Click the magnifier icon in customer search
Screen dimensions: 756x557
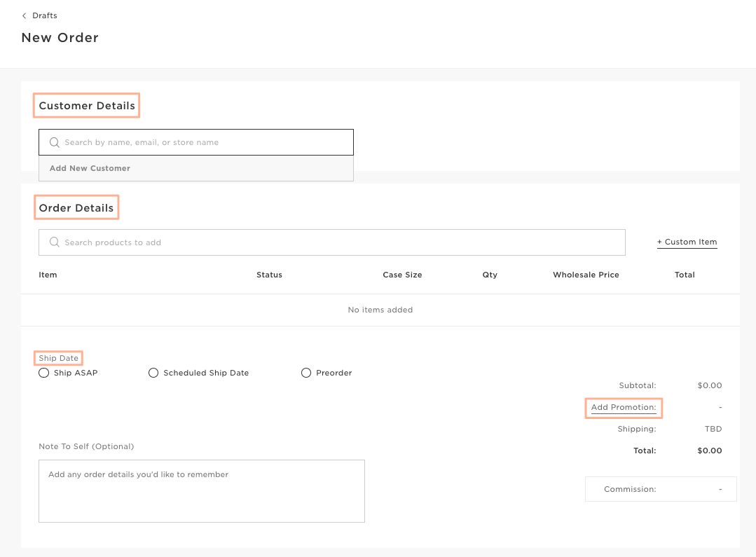(55, 142)
